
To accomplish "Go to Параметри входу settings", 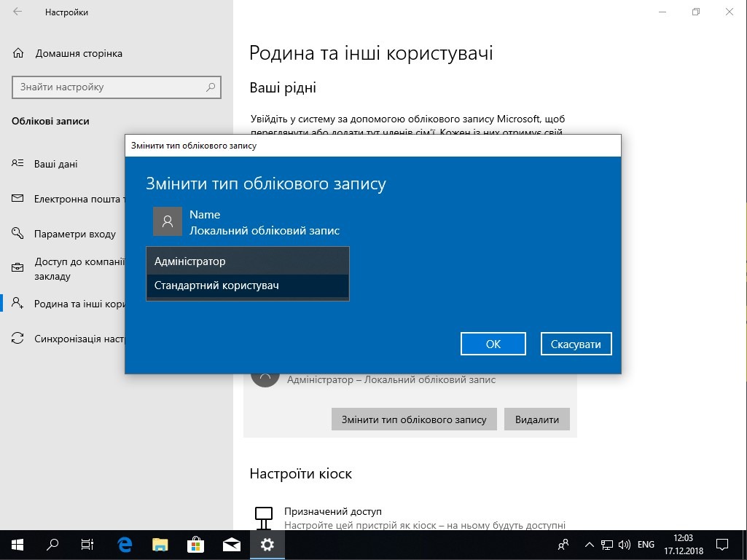I will coord(74,234).
